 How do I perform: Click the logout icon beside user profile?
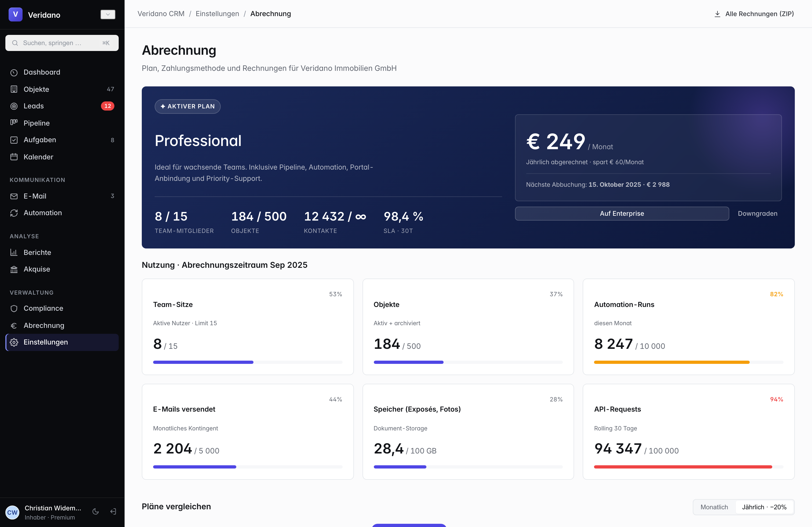point(113,512)
